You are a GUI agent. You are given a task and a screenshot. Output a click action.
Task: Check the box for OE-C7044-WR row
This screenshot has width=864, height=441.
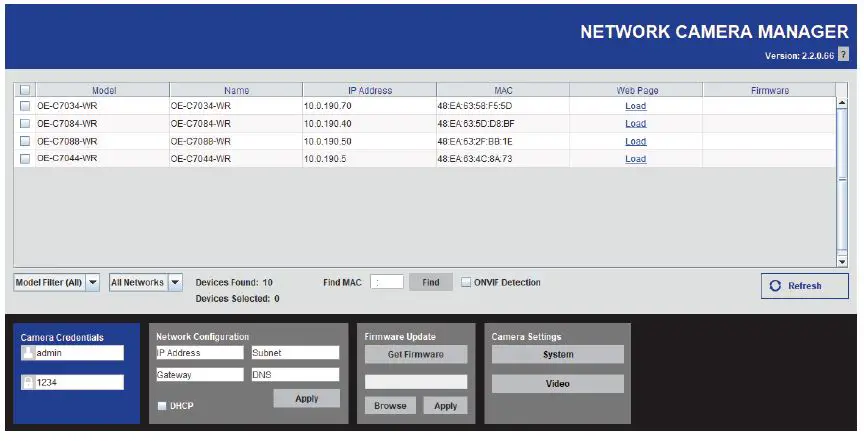tap(25, 159)
